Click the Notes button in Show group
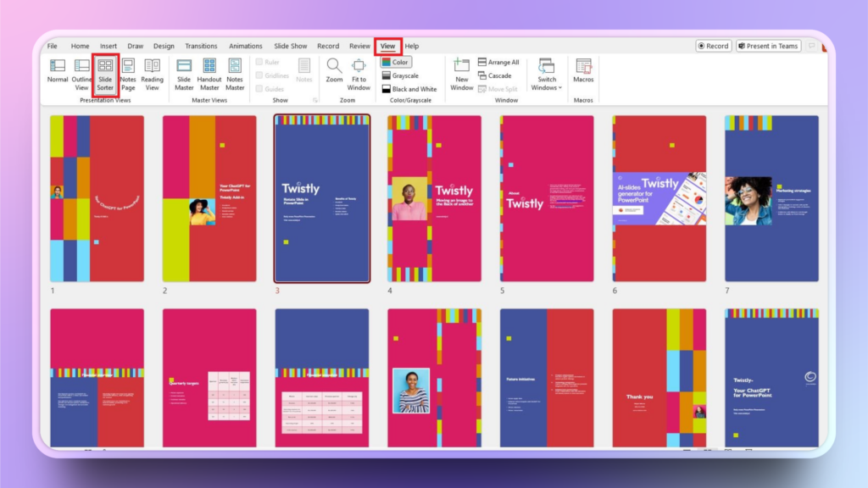Image resolution: width=868 pixels, height=488 pixels. [x=304, y=70]
